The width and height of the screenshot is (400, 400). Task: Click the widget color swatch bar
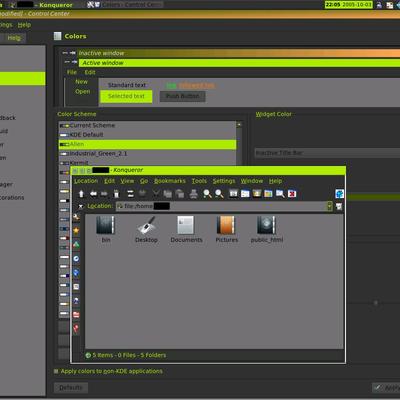click(373, 197)
